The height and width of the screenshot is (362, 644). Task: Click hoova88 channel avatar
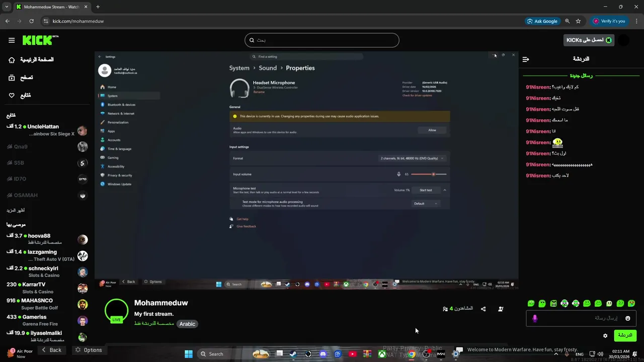pyautogui.click(x=83, y=240)
